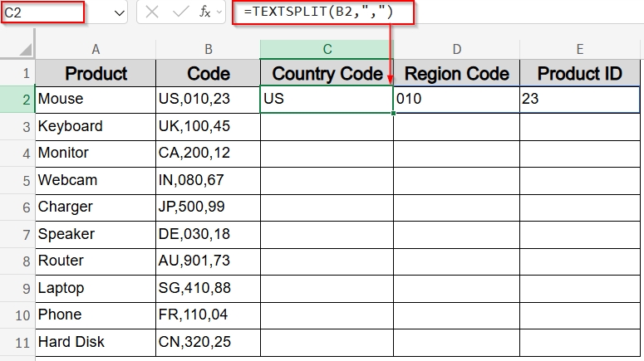Select the cell with IN,080,67
644x361 pixels.
click(x=208, y=181)
